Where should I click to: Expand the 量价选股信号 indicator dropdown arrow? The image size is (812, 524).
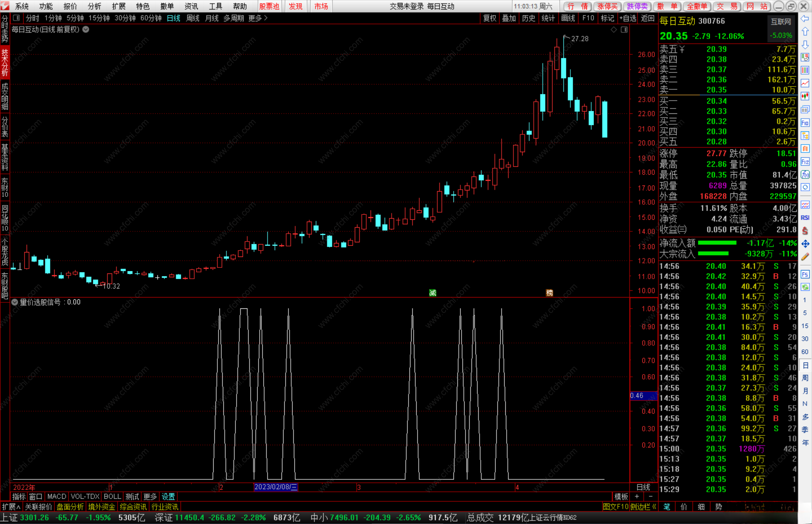pos(15,302)
